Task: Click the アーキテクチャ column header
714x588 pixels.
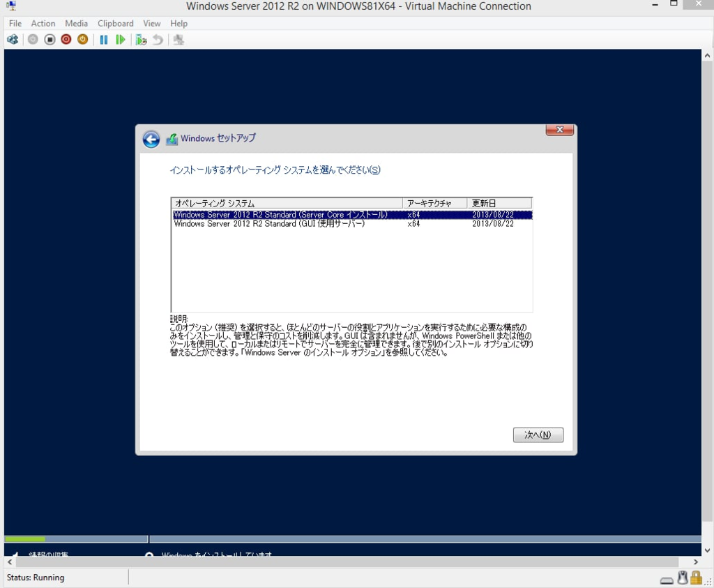Action: (x=435, y=203)
